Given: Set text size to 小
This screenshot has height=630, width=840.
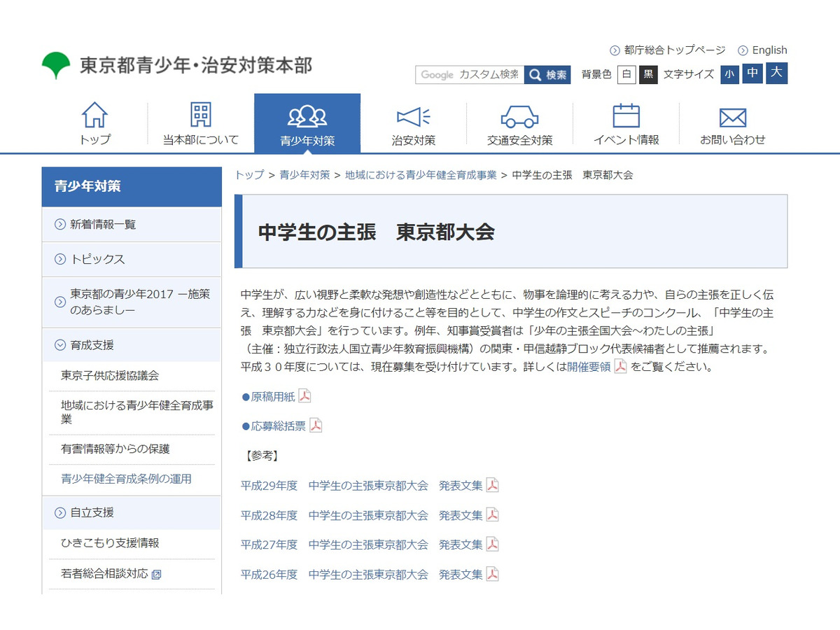Looking at the screenshot, I should point(729,73).
